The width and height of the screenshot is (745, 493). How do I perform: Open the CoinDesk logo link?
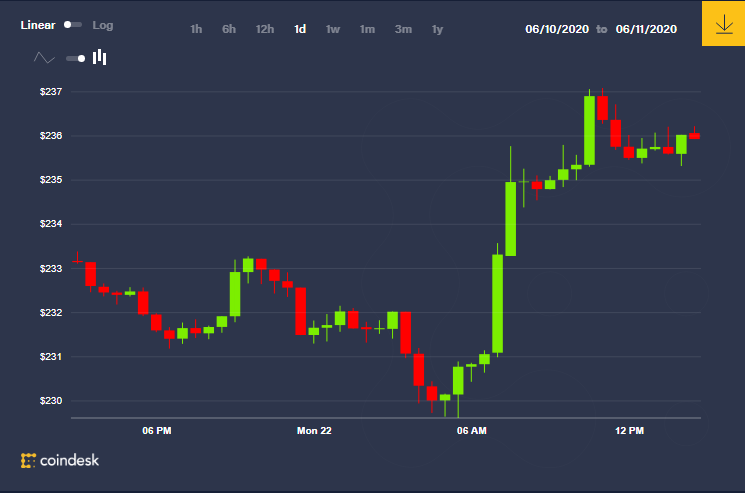(x=60, y=460)
